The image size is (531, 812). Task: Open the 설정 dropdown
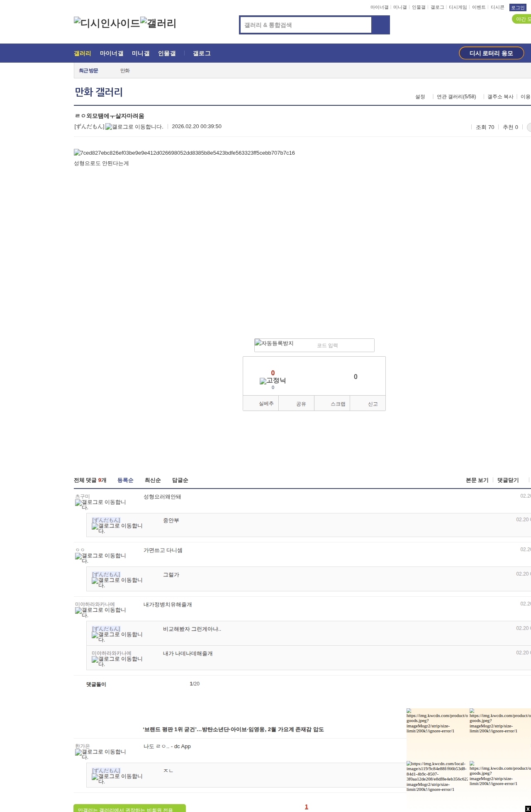(x=420, y=97)
